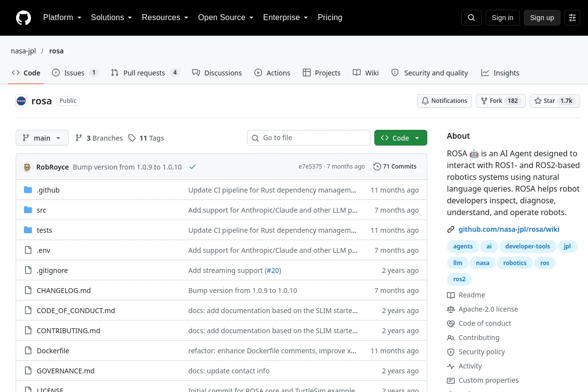Star the rosa repository
Screen dimensions: 588x392
[x=555, y=101]
